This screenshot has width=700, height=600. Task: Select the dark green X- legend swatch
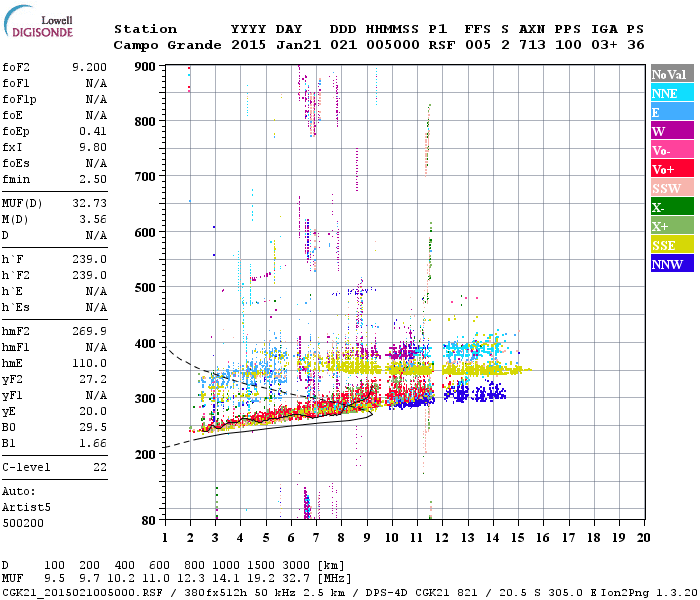point(672,207)
